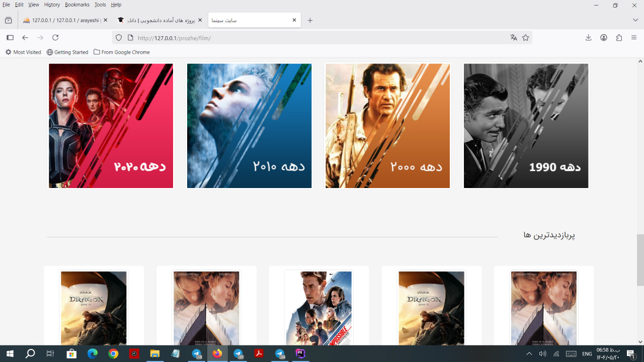Open the Edit menu

tap(19, 5)
